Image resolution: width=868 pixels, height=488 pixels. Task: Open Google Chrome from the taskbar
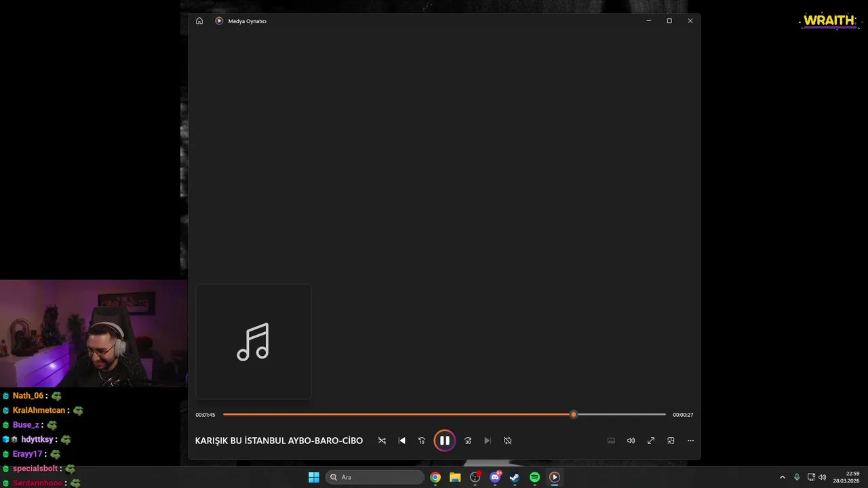pos(435,477)
